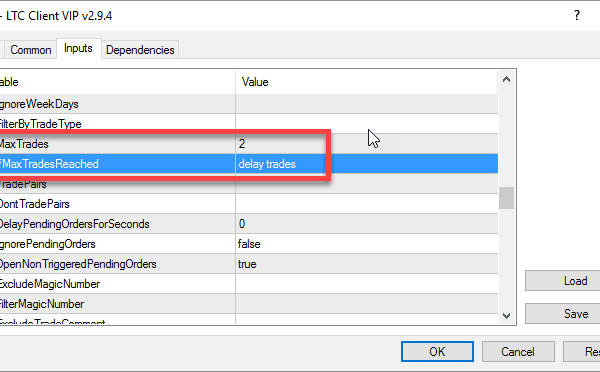Click the ExcludeMagicNumber value cell

coord(367,284)
